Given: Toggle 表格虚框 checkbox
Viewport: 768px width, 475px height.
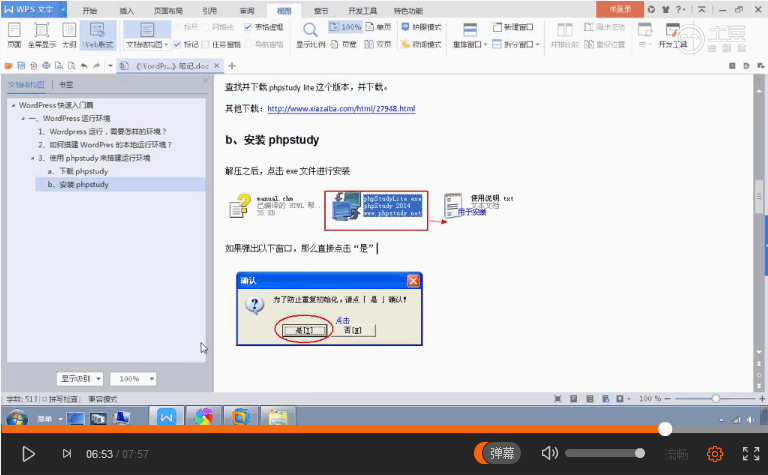Looking at the screenshot, I should click(x=248, y=27).
